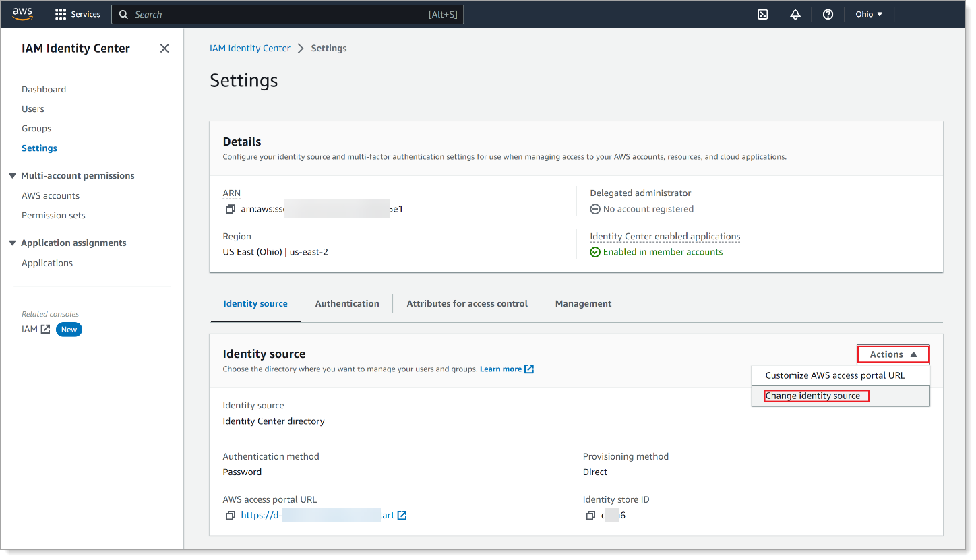Copy the ARN value
Image resolution: width=976 pixels, height=560 pixels.
[x=230, y=209]
